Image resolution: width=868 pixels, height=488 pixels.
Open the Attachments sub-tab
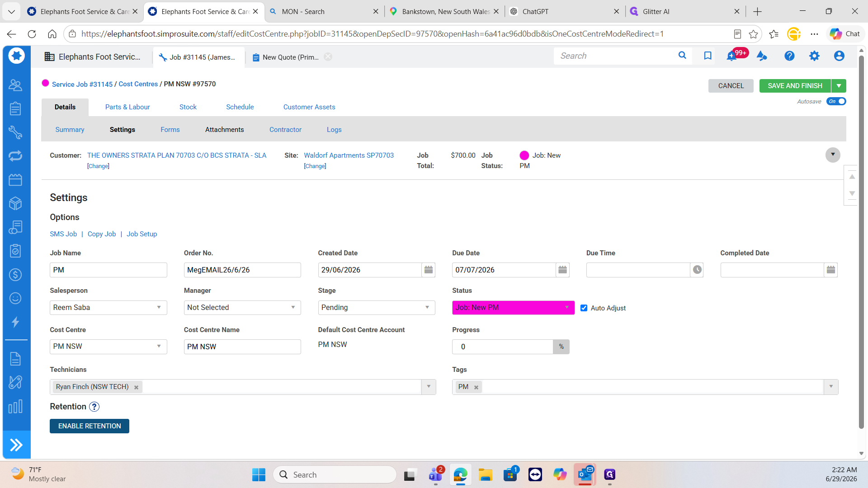pyautogui.click(x=225, y=130)
